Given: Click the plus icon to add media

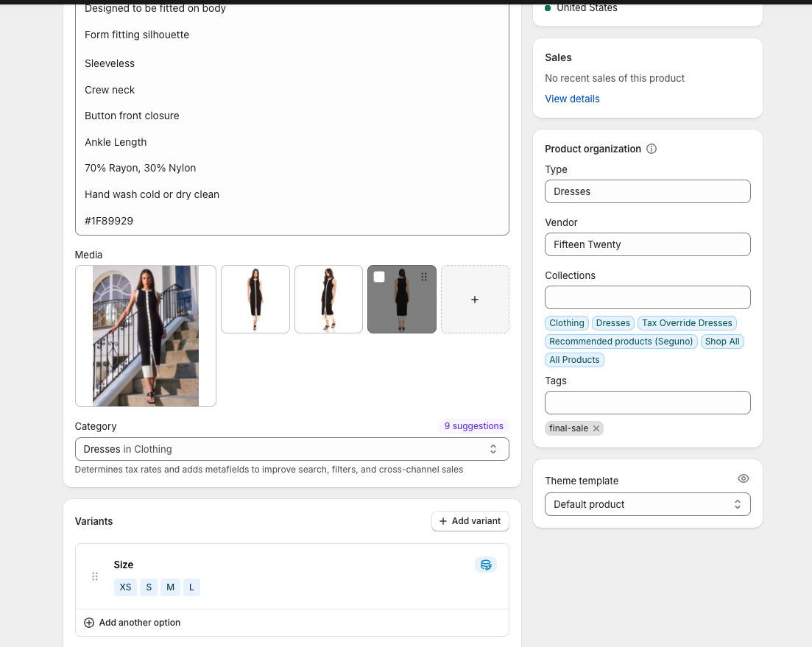Looking at the screenshot, I should pyautogui.click(x=475, y=300).
